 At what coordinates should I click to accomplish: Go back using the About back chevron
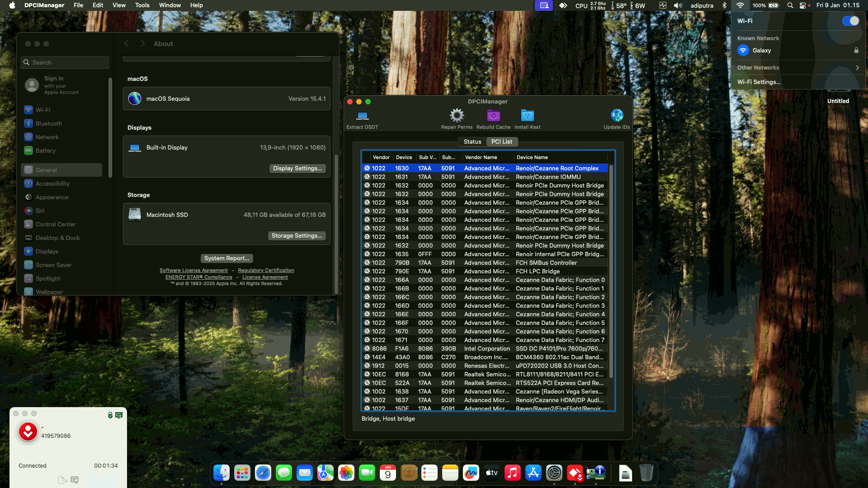[x=127, y=44]
